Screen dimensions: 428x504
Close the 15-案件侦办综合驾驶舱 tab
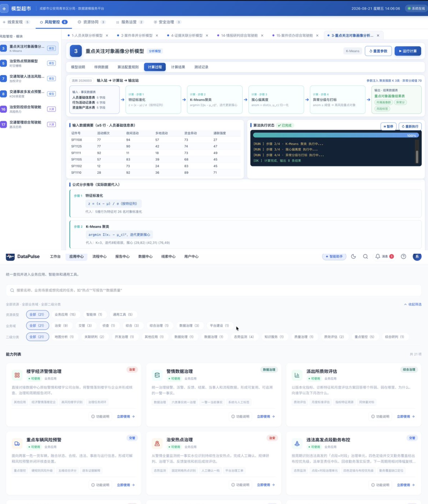pyautogui.click(x=317, y=36)
